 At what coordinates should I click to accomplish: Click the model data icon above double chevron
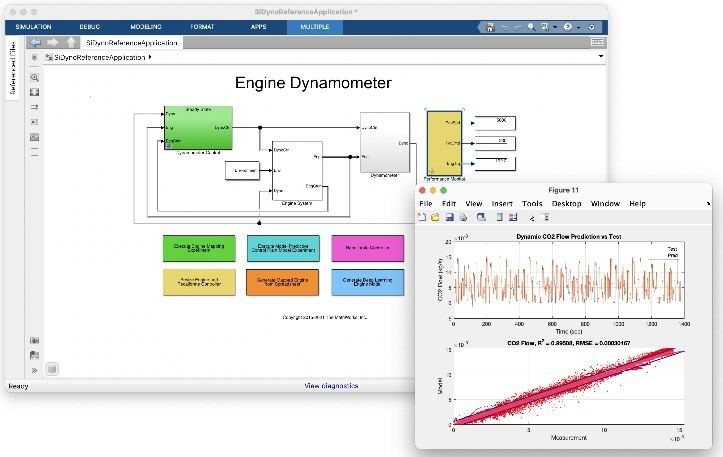click(x=35, y=355)
